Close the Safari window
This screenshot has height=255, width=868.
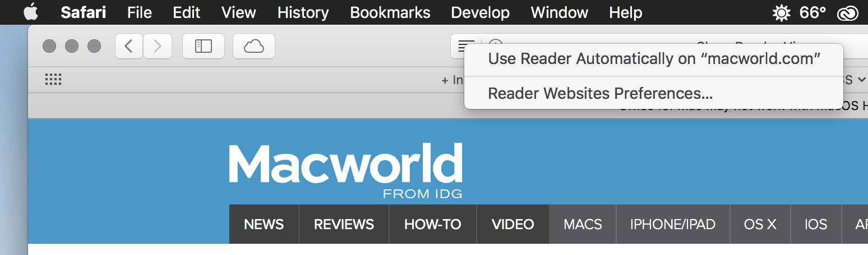pyautogui.click(x=49, y=46)
